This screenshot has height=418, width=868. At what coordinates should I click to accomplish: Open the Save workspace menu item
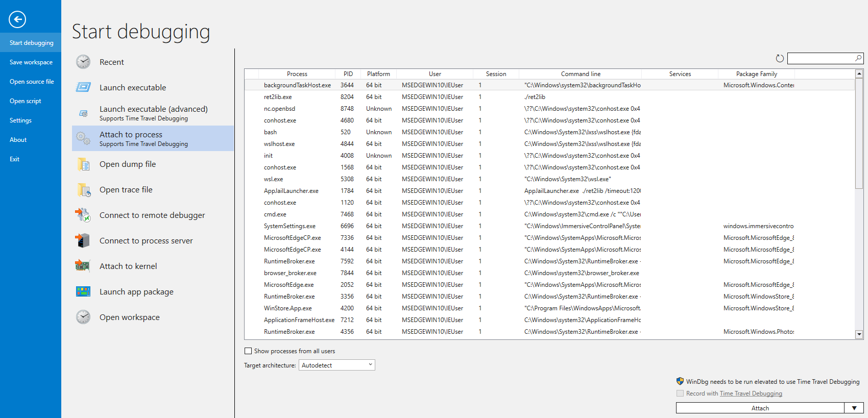coord(31,62)
